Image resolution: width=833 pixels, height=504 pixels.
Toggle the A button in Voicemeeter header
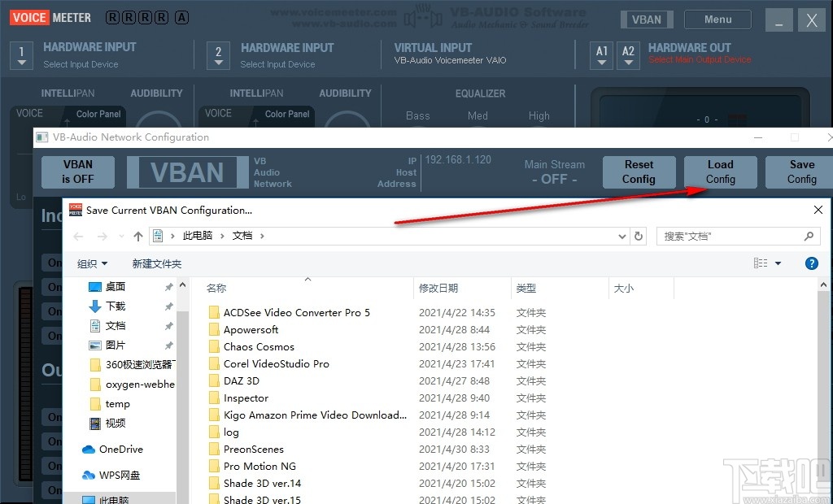click(181, 18)
